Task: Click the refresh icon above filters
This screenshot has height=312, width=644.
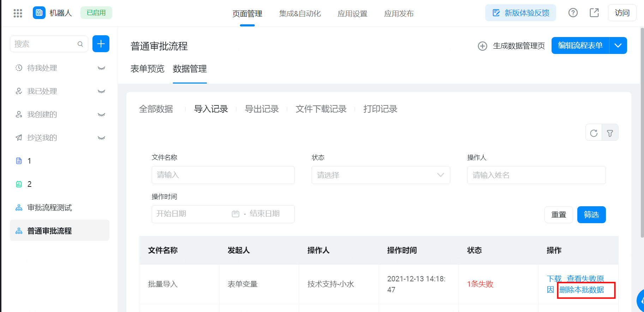Action: (x=594, y=133)
